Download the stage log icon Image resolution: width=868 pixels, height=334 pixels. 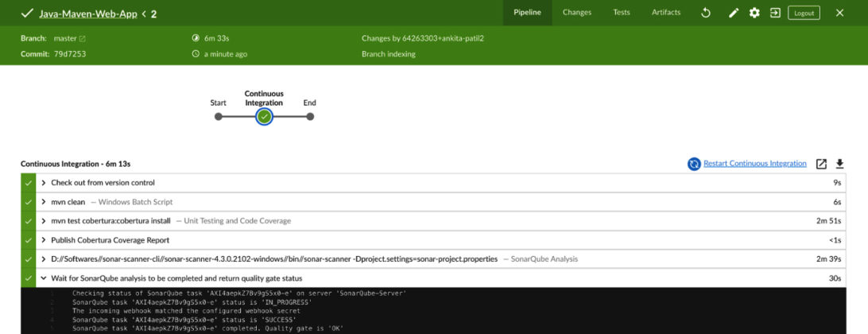[839, 164]
